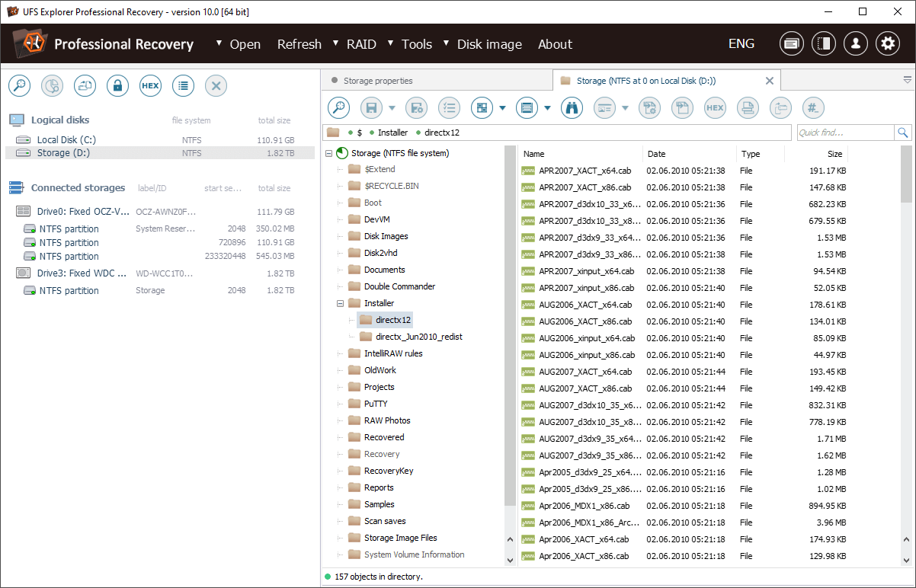Click the save-with-gear icon in file toolbar
Image resolution: width=916 pixels, height=588 pixels.
coord(416,108)
